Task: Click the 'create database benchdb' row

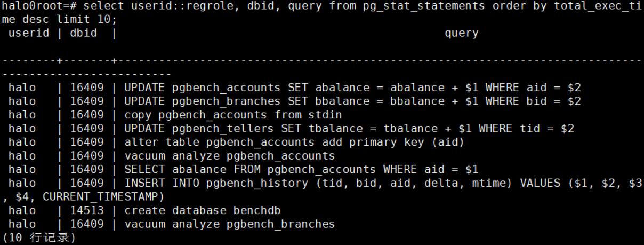Action: pyautogui.click(x=203, y=210)
